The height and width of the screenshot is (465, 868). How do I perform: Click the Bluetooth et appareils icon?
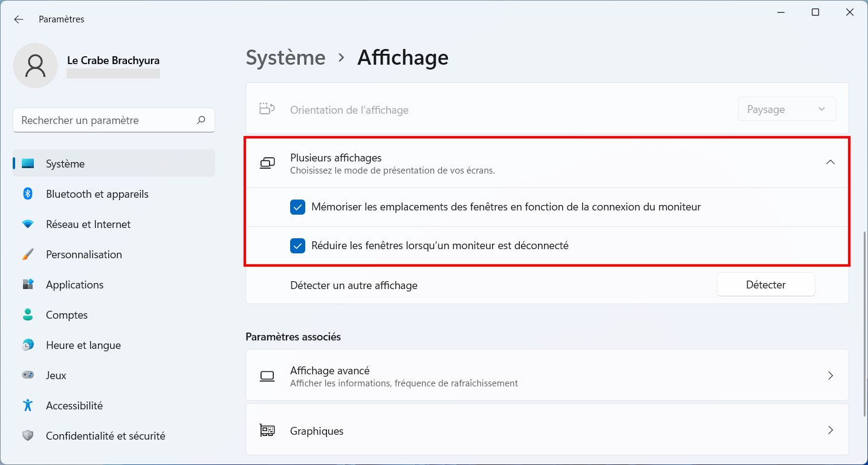28,193
